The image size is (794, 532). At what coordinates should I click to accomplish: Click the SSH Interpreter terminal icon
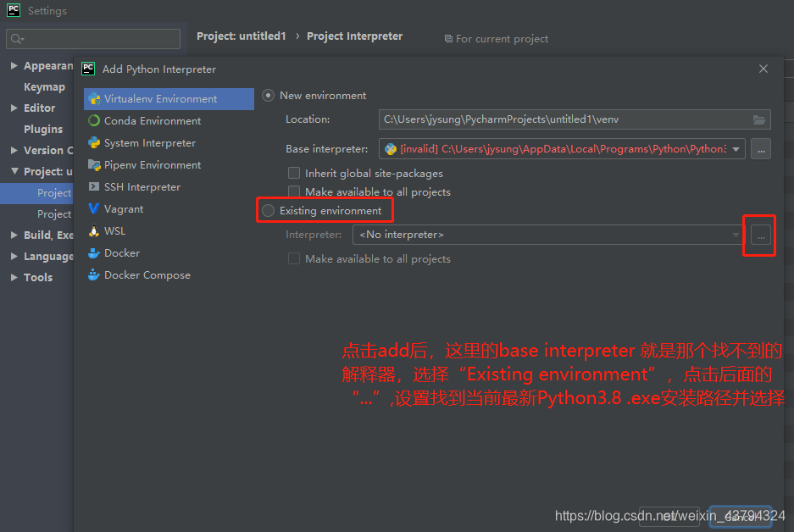[x=94, y=186]
